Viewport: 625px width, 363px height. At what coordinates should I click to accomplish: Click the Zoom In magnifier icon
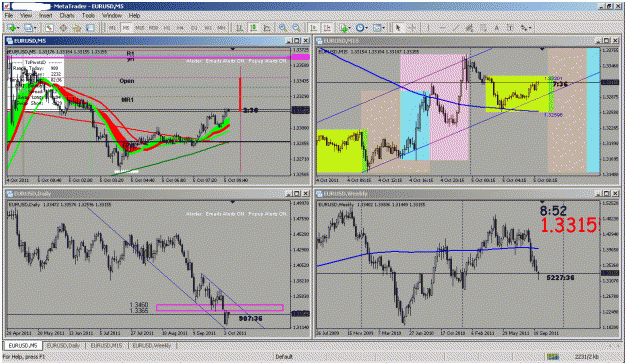point(283,27)
